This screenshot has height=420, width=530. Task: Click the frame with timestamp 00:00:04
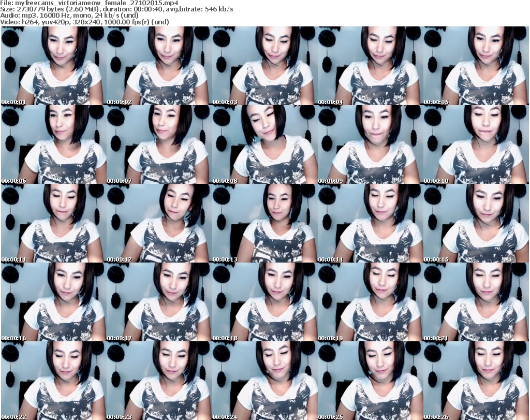[371, 66]
